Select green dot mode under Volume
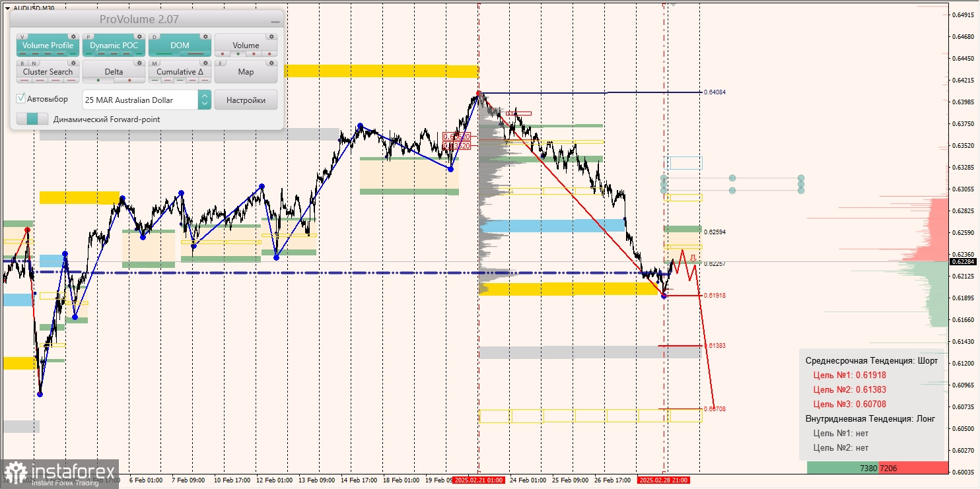This screenshot has height=489, width=980. (x=238, y=53)
